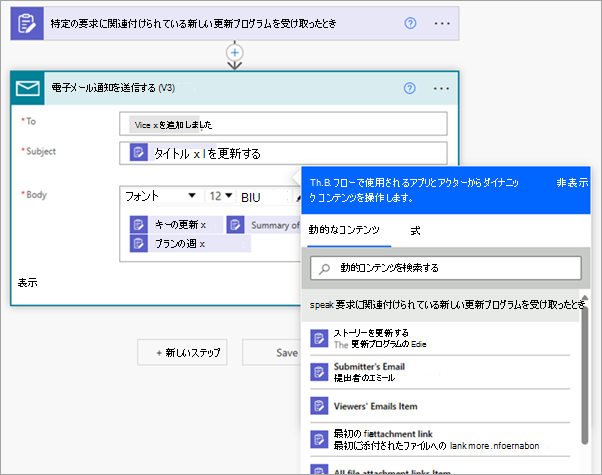602x475 pixels.
Task: Select 最初の attachment link dynamic content
Action: pos(440,440)
